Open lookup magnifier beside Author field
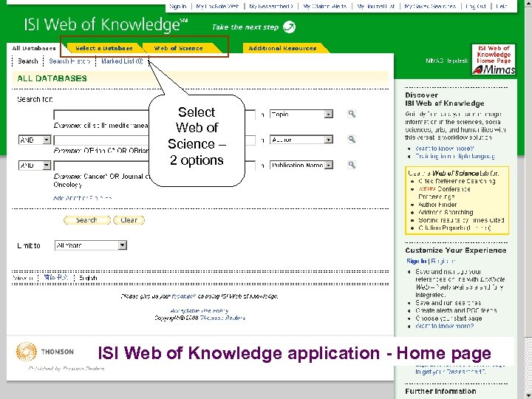Viewport: 532px width, 399px height. (352, 139)
